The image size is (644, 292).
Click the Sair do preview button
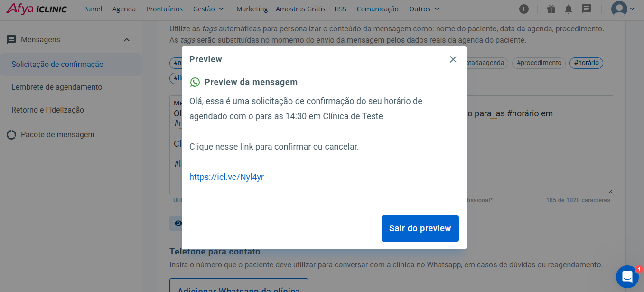pos(420,228)
